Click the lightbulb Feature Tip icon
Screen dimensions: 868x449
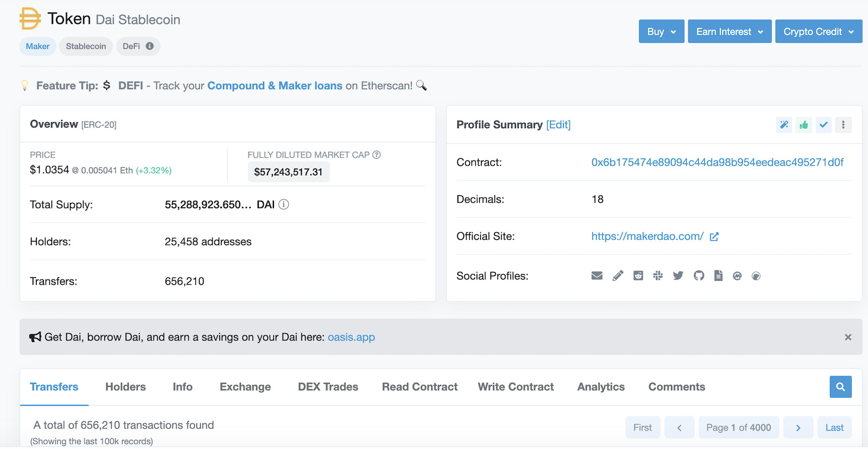pos(24,85)
